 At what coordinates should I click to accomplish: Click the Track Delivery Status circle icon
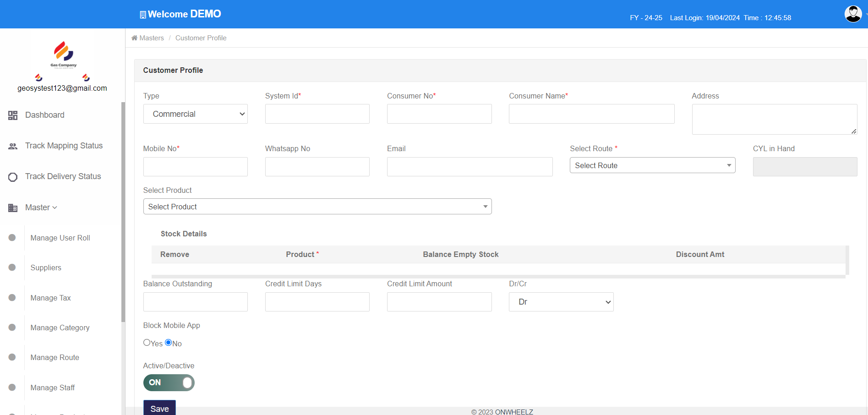[x=13, y=177]
